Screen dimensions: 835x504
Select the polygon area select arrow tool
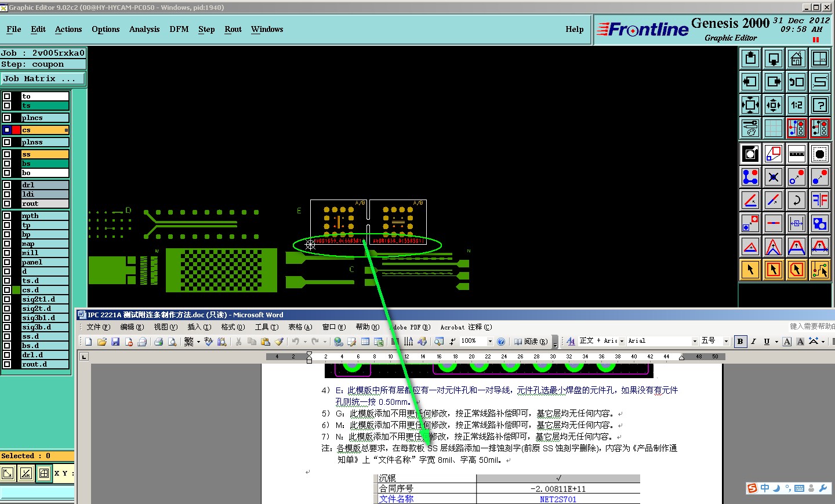coord(797,270)
